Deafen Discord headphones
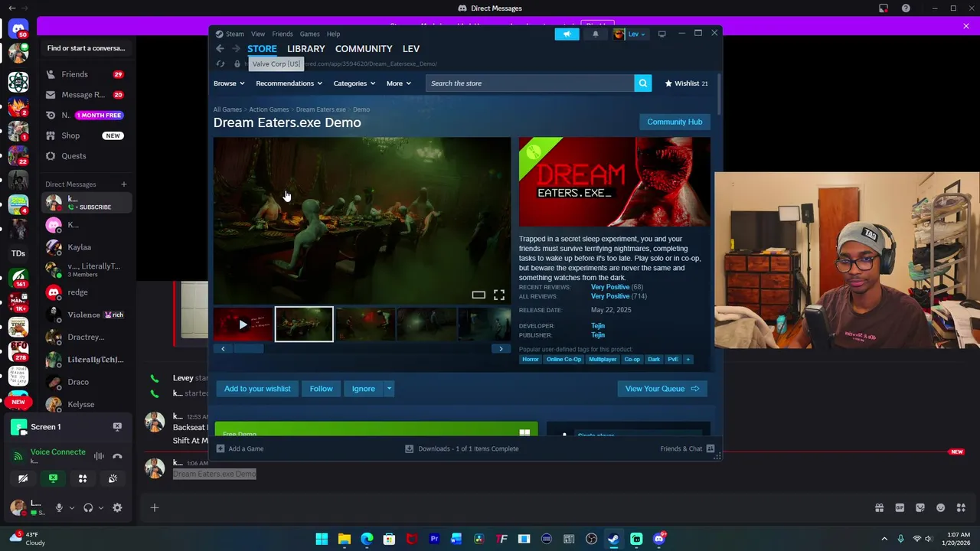Viewport: 980px width, 551px height. pyautogui.click(x=88, y=507)
